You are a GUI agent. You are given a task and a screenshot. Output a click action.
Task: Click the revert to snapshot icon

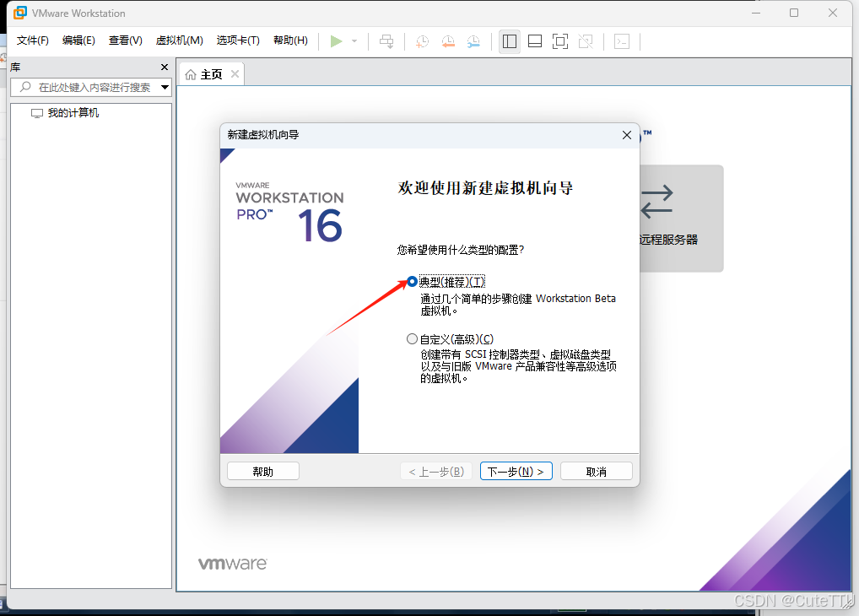[x=448, y=41]
